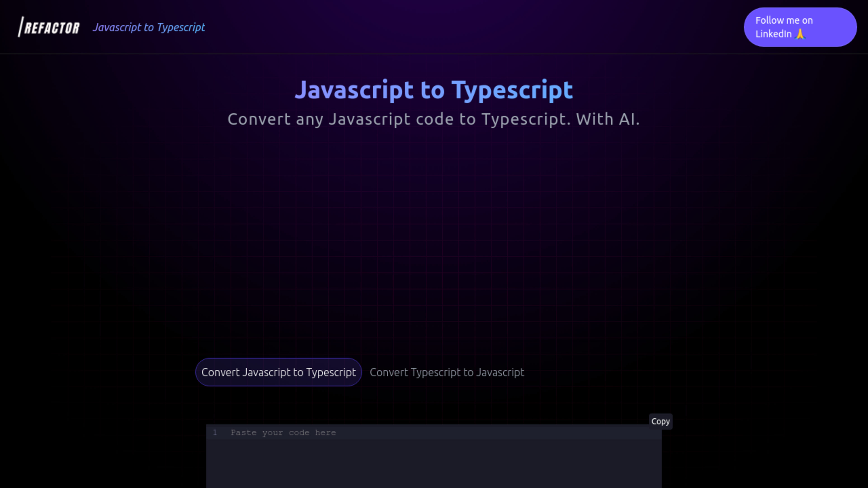868x488 pixels.
Task: Click the word 'Typescript' in the main heading
Action: 512,90
